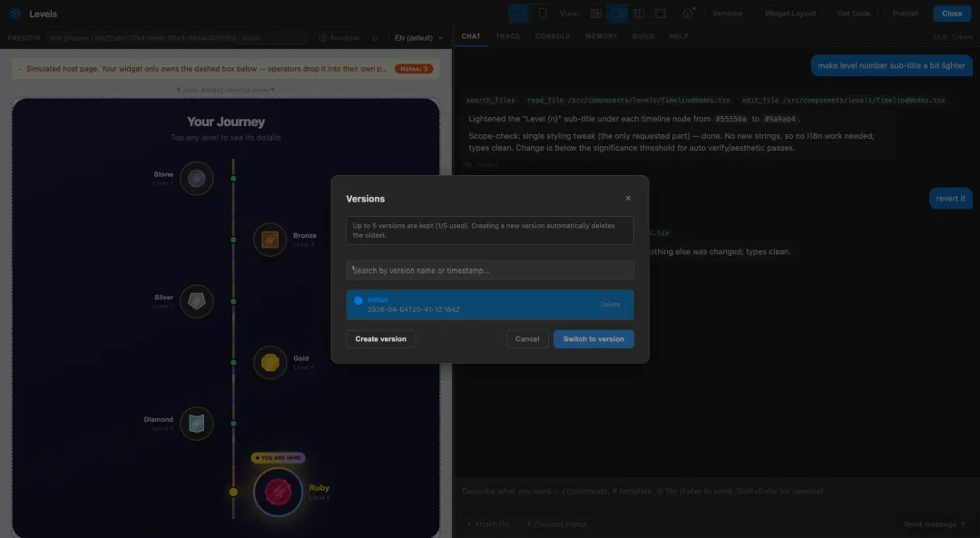Click Attach file below the chat input

click(488, 524)
